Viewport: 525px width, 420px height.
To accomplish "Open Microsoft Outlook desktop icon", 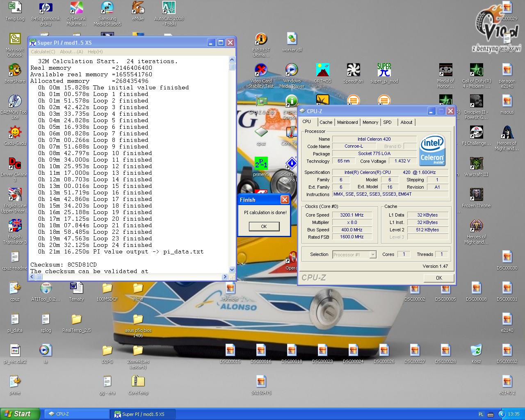I will 15,44.
